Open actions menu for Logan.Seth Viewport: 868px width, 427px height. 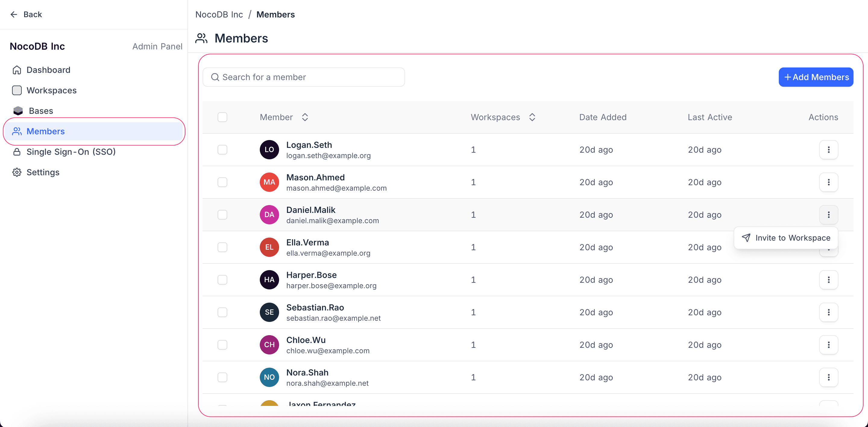click(828, 150)
